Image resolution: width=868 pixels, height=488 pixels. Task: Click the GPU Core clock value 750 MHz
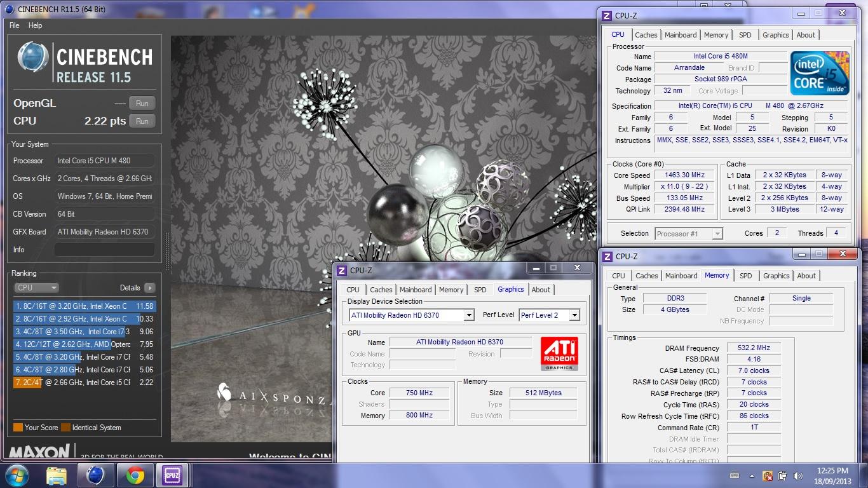tap(419, 393)
